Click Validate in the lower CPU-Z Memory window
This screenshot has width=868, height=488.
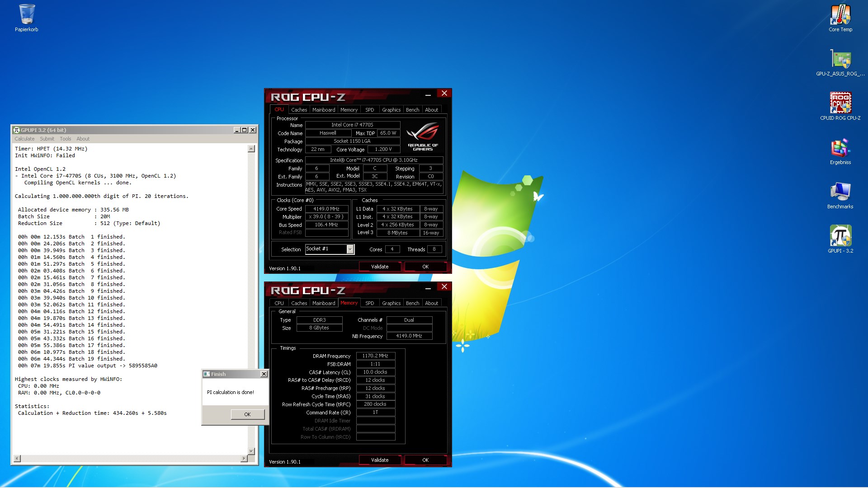(380, 460)
